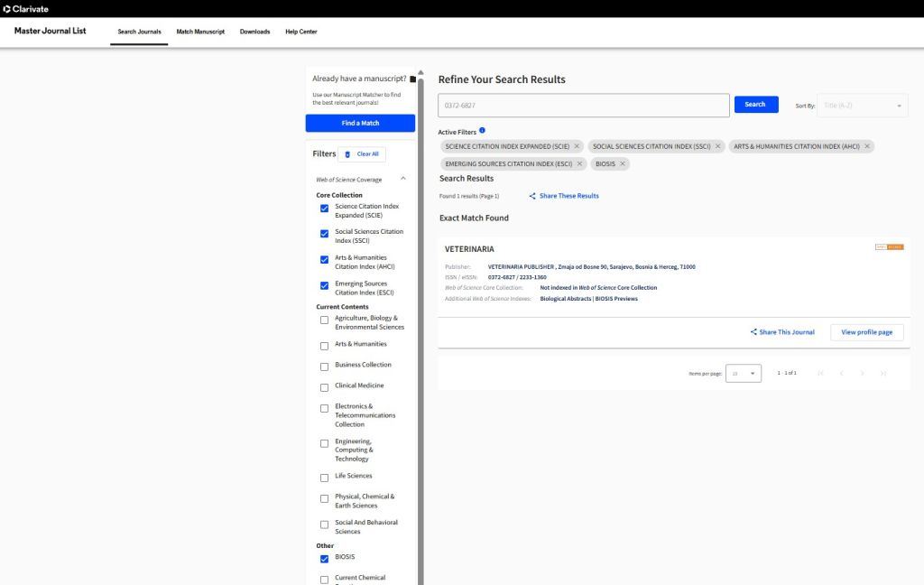
Task: Open the items per page dropdown
Action: (x=744, y=373)
